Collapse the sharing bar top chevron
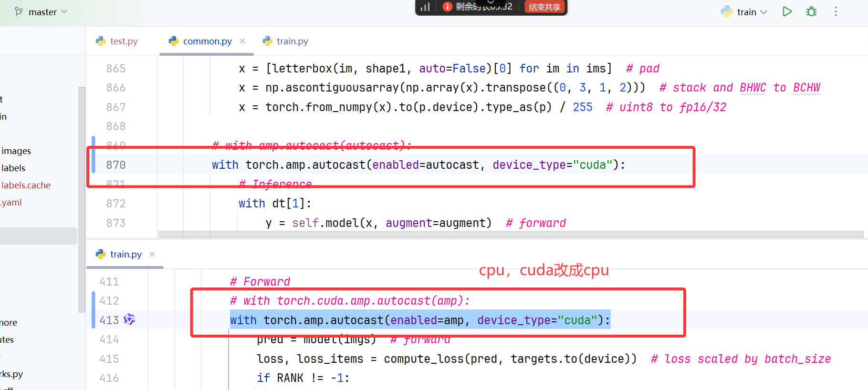 pos(491,2)
